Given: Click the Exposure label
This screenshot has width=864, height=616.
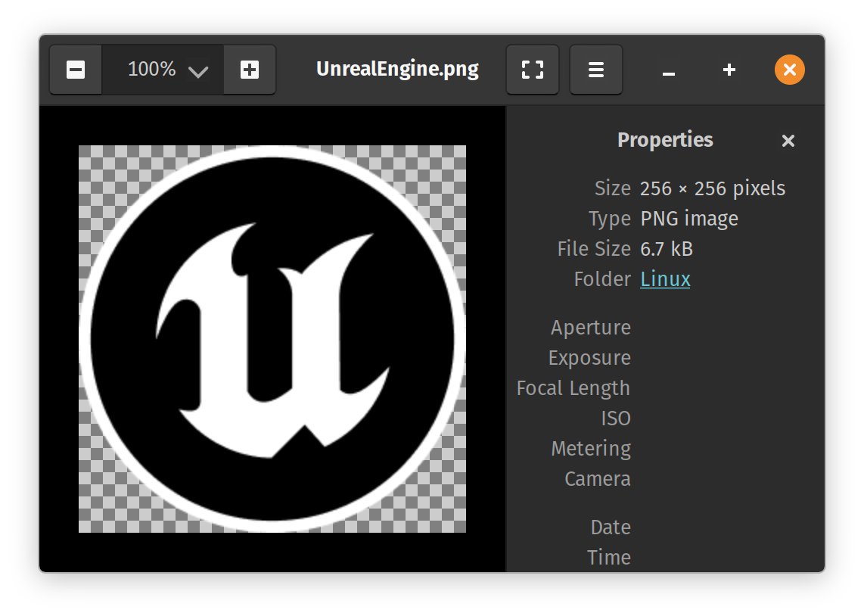Looking at the screenshot, I should (589, 358).
